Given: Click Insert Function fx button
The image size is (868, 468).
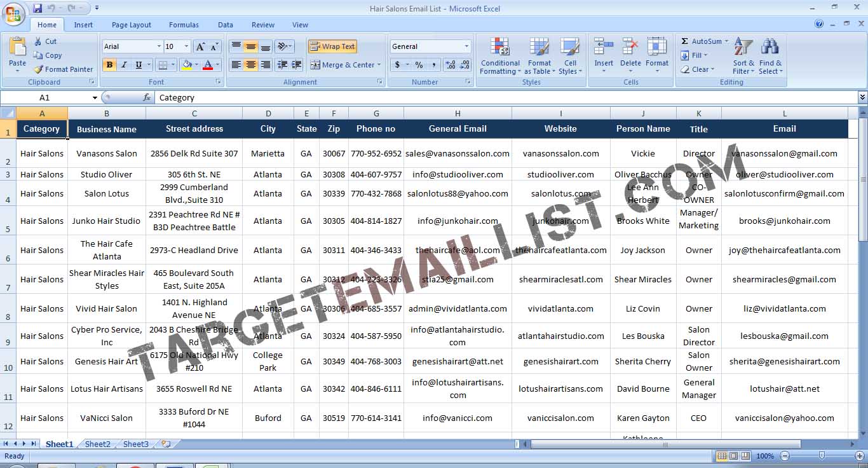Looking at the screenshot, I should pos(147,98).
